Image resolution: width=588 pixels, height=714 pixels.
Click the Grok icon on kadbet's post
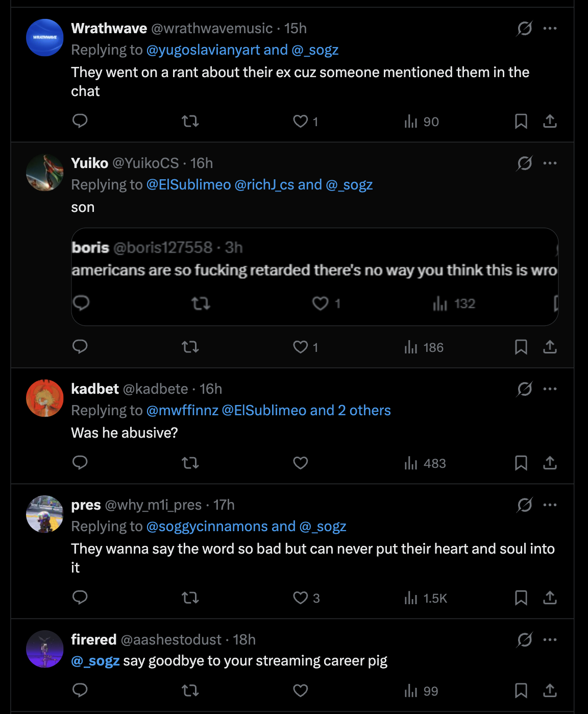tap(524, 389)
